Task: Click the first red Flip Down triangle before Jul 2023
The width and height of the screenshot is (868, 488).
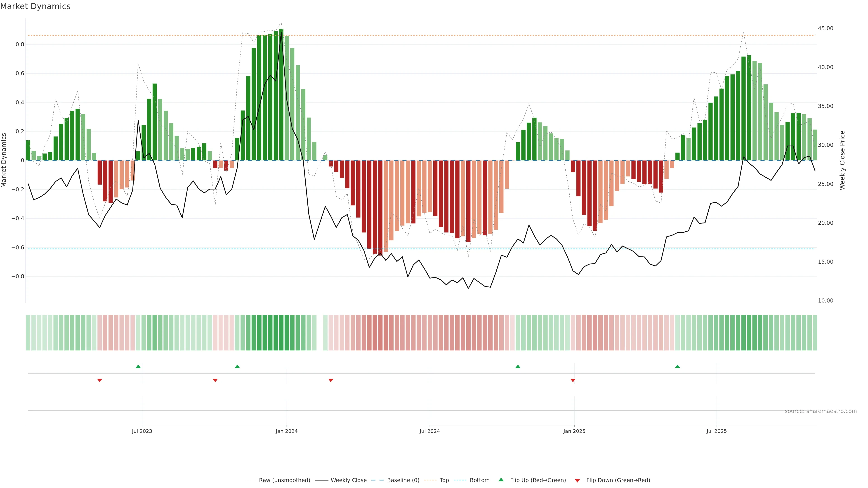Action: point(100,380)
